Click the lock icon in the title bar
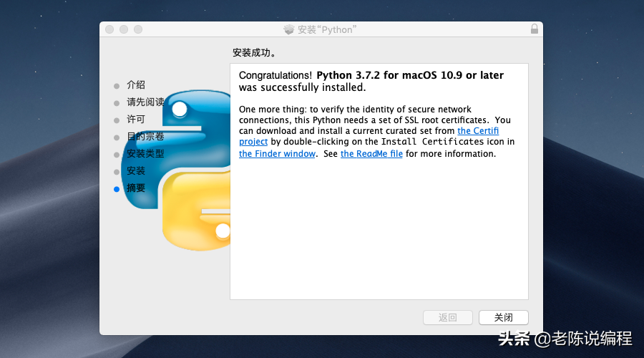Screen dimensions: 644x358 tap(534, 29)
